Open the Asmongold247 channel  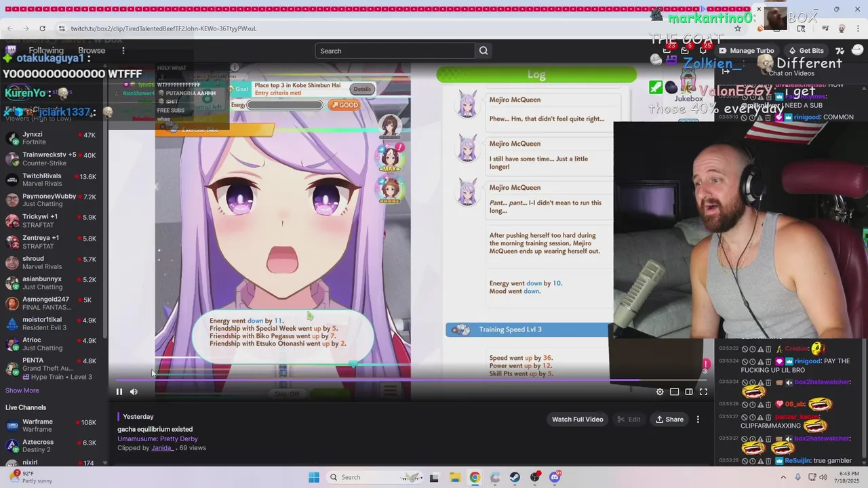point(54,303)
